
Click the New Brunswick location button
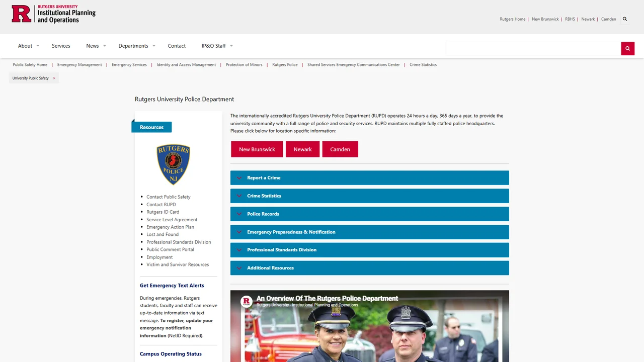(257, 149)
